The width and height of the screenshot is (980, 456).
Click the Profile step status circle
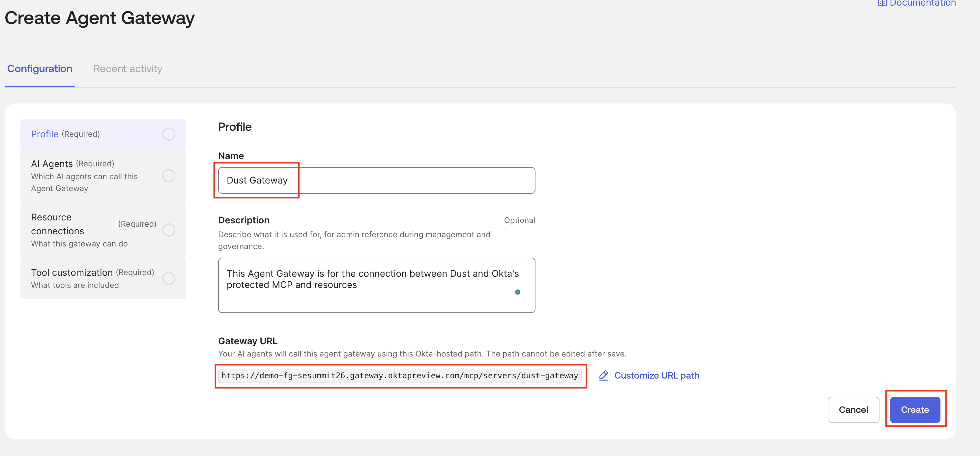tap(168, 134)
